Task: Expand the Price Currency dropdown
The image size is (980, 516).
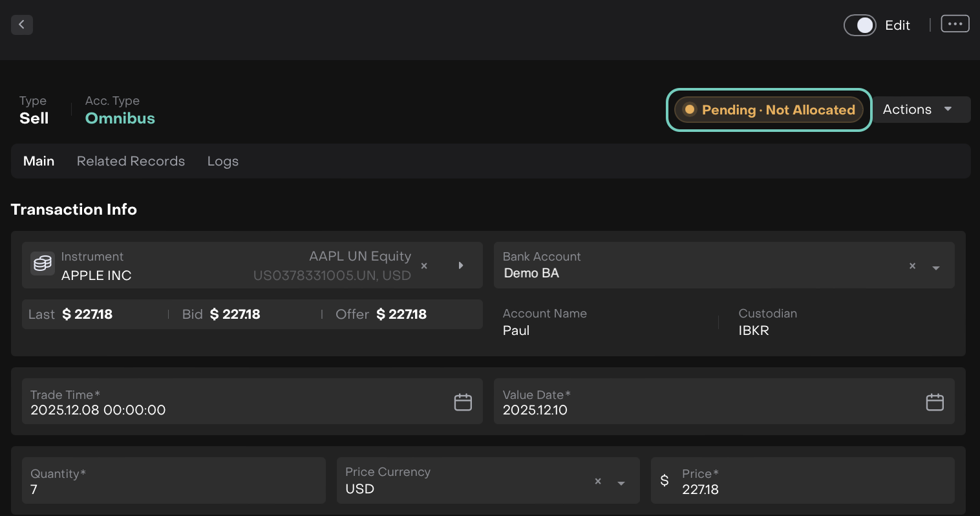Action: pos(621,483)
